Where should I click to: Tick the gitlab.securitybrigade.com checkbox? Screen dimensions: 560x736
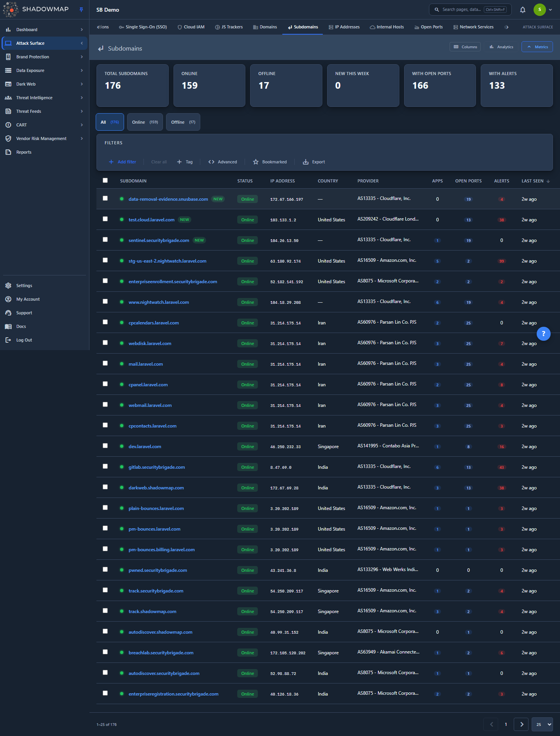tap(105, 466)
